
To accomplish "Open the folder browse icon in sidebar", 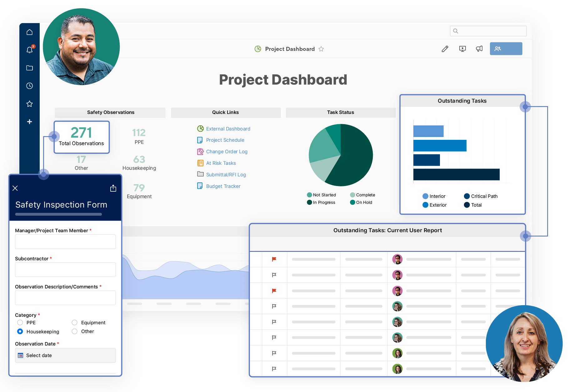I will (x=29, y=68).
